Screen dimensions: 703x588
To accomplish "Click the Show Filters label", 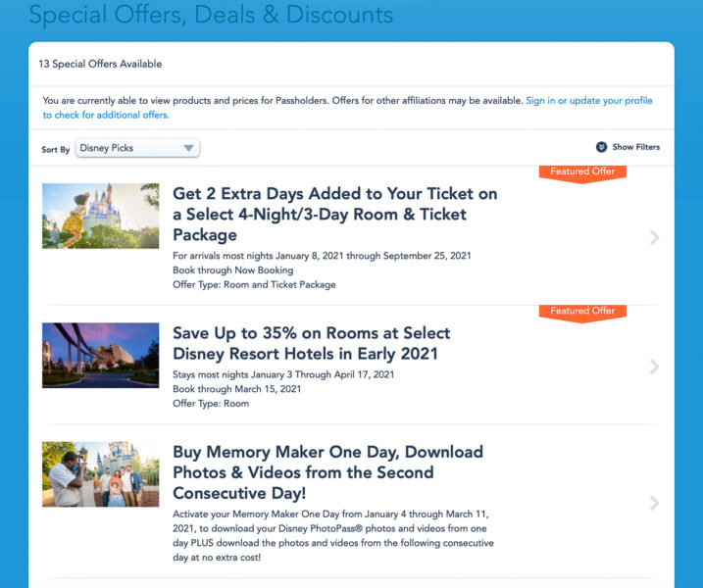I will tap(635, 147).
